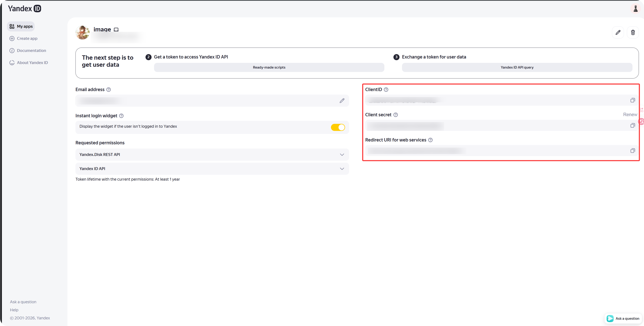
Task: Open Ready-made scripts
Action: point(269,67)
